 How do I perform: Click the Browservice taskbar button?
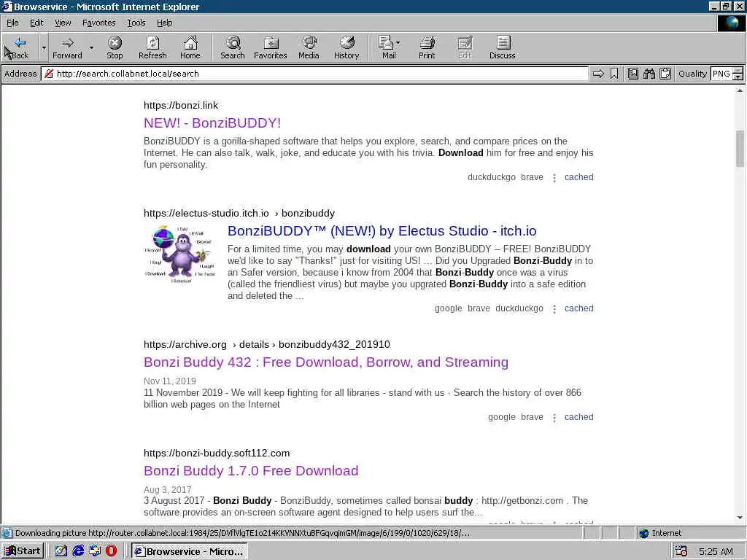click(190, 551)
